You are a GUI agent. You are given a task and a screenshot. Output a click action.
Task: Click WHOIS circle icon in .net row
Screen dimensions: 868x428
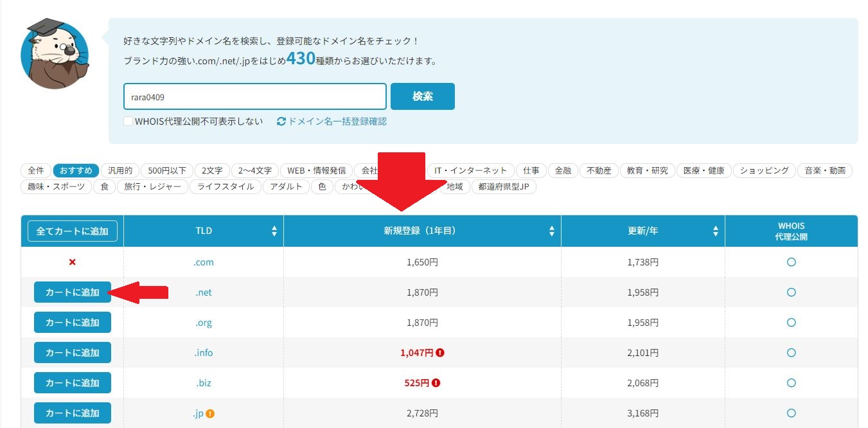coord(791,292)
